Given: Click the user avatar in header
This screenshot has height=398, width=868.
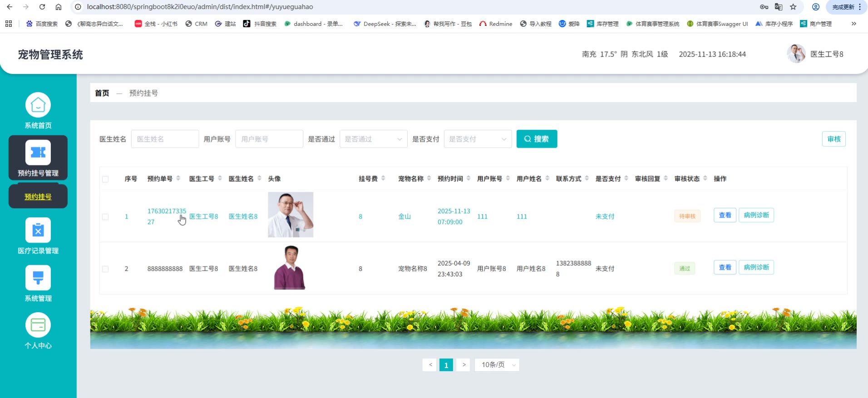Looking at the screenshot, I should pos(796,54).
